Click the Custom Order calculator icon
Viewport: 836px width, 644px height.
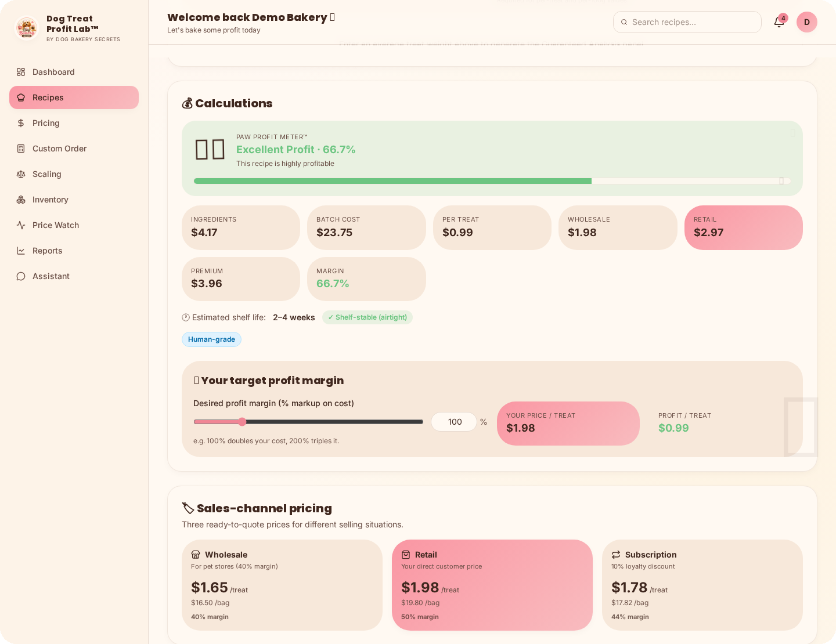coord(21,149)
